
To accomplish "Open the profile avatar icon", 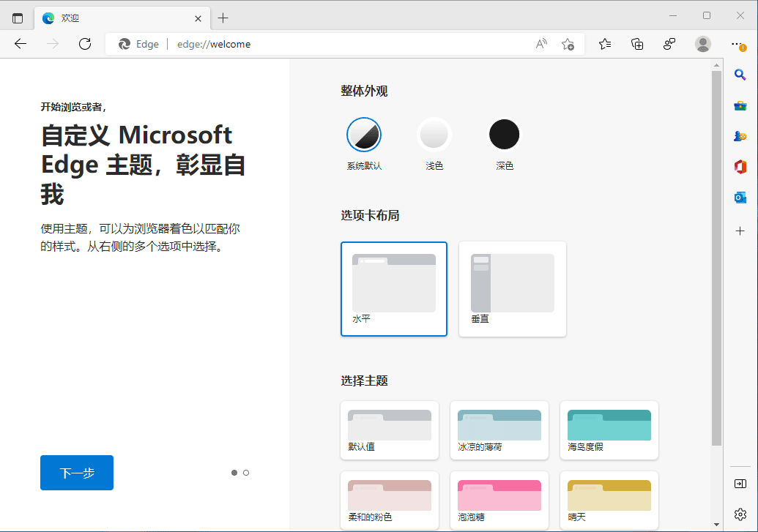I will [702, 44].
